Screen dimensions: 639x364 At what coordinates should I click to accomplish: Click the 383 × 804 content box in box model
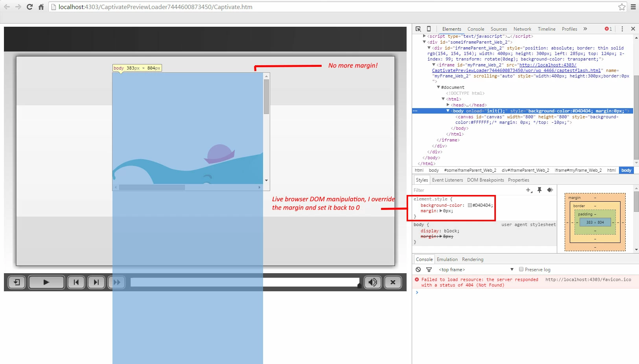tap(595, 222)
